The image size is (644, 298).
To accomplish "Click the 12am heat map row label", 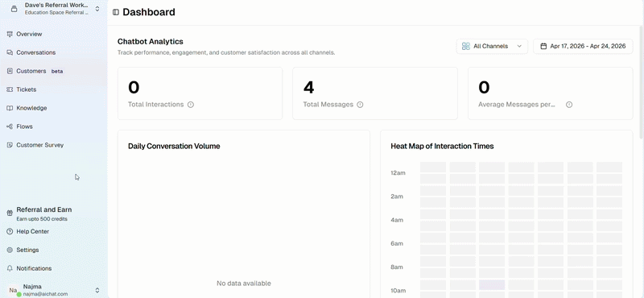I will (398, 173).
